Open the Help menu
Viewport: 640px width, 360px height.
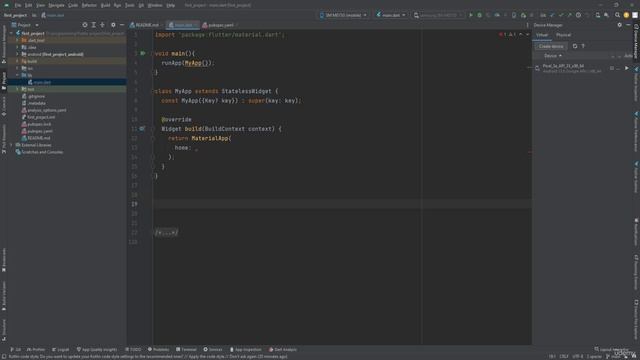click(x=171, y=5)
